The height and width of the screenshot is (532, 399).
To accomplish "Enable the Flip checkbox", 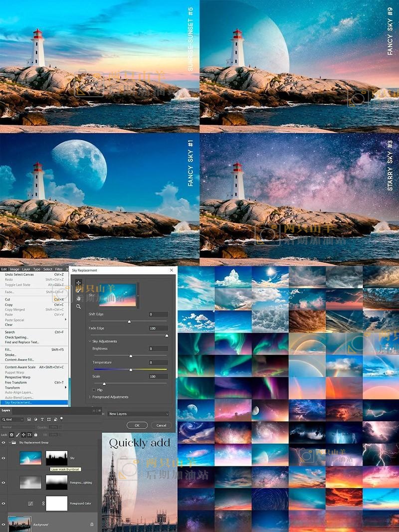I will (x=94, y=390).
